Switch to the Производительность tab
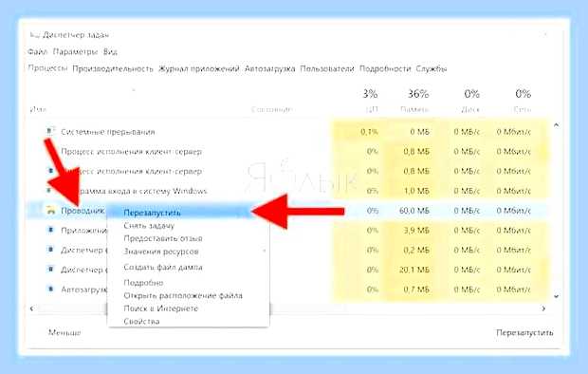 pos(113,68)
